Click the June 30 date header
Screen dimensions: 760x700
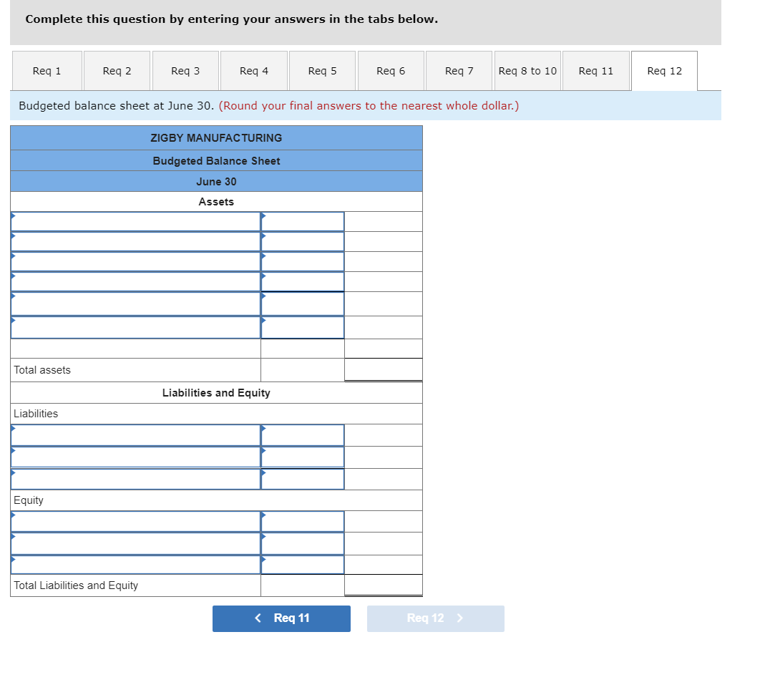point(216,182)
